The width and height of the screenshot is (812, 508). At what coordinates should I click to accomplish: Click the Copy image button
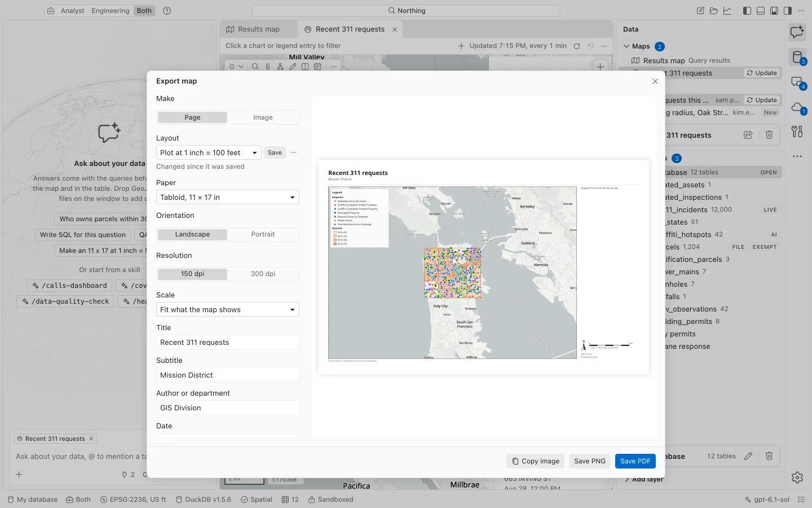pyautogui.click(x=536, y=461)
